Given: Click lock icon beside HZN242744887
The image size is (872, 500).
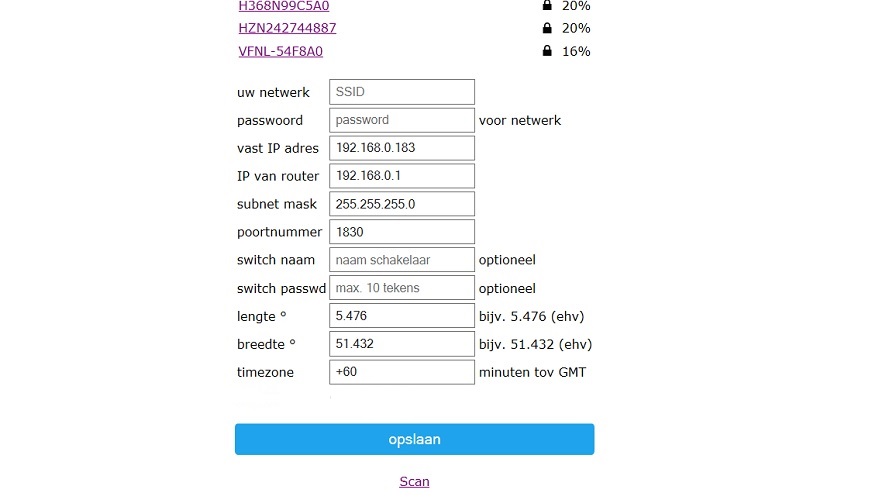Looking at the screenshot, I should pos(547,28).
